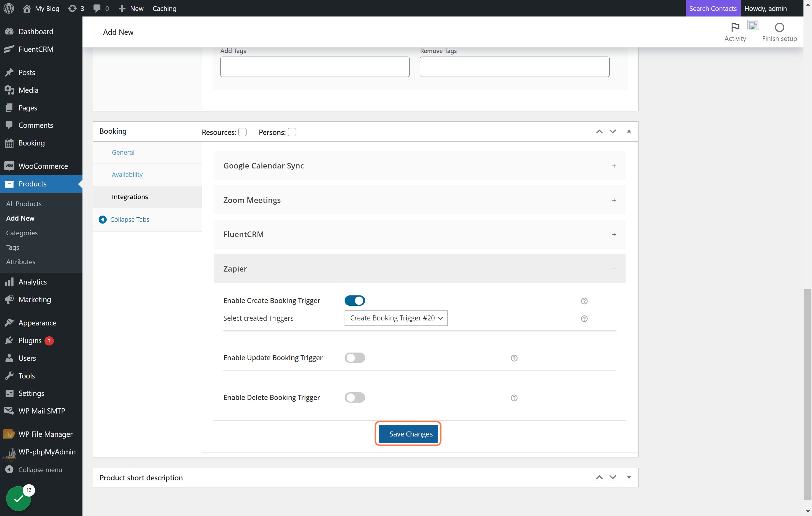Click the updates icon showing 3
This screenshot has width=812, height=516.
76,9
